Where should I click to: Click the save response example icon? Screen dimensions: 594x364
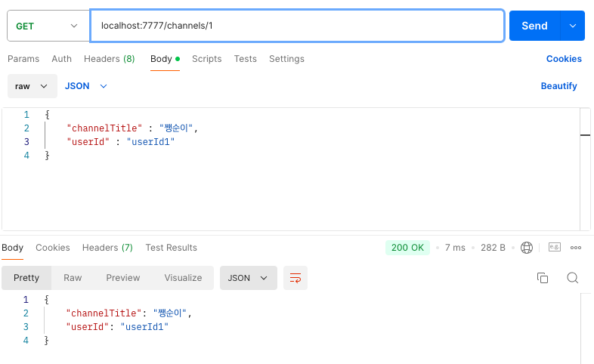(x=555, y=247)
